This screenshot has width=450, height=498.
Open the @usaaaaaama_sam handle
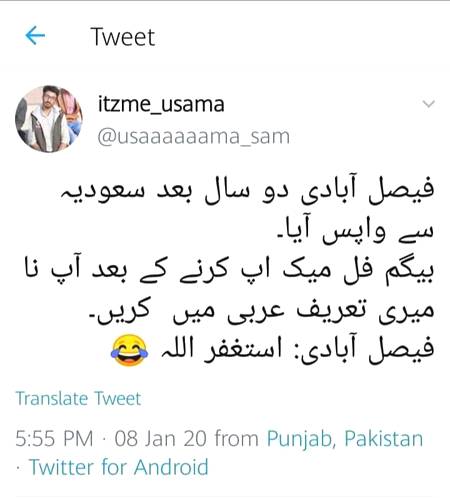pos(193,137)
